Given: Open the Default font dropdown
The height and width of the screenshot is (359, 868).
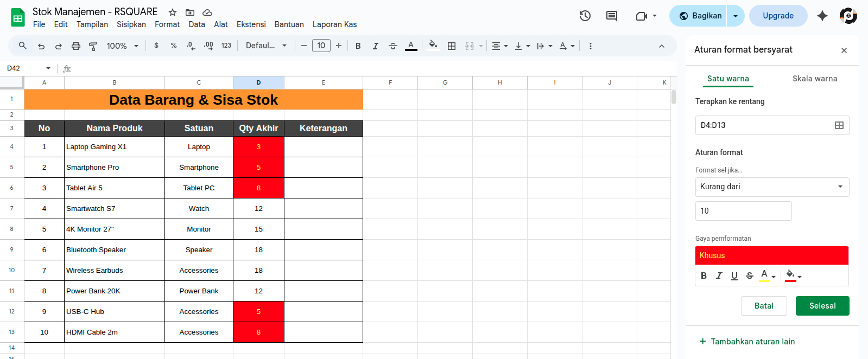Looking at the screenshot, I should click(x=266, y=46).
